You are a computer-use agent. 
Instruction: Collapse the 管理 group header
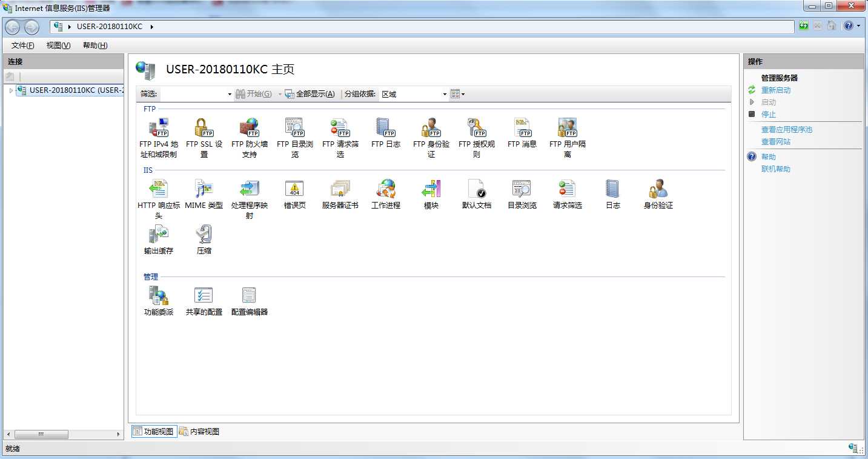pyautogui.click(x=151, y=276)
